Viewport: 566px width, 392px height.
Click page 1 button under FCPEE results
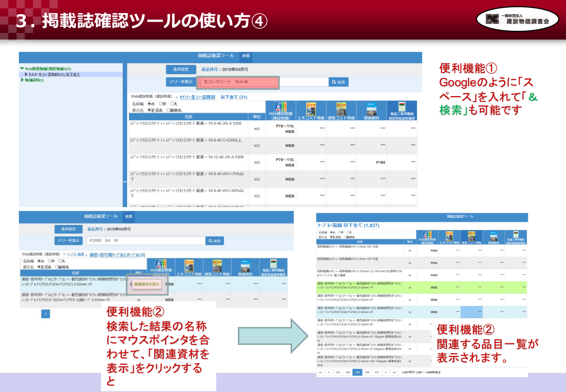click(45, 314)
